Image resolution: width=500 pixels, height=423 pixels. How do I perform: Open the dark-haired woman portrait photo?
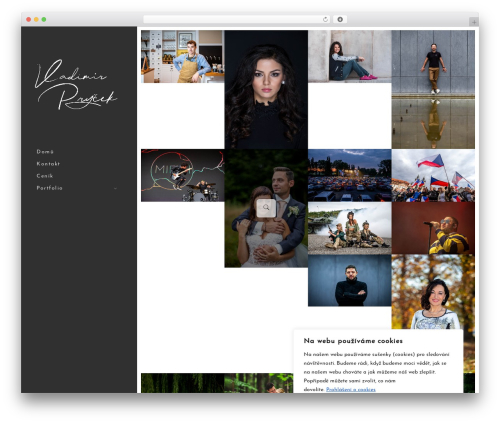[x=266, y=89]
